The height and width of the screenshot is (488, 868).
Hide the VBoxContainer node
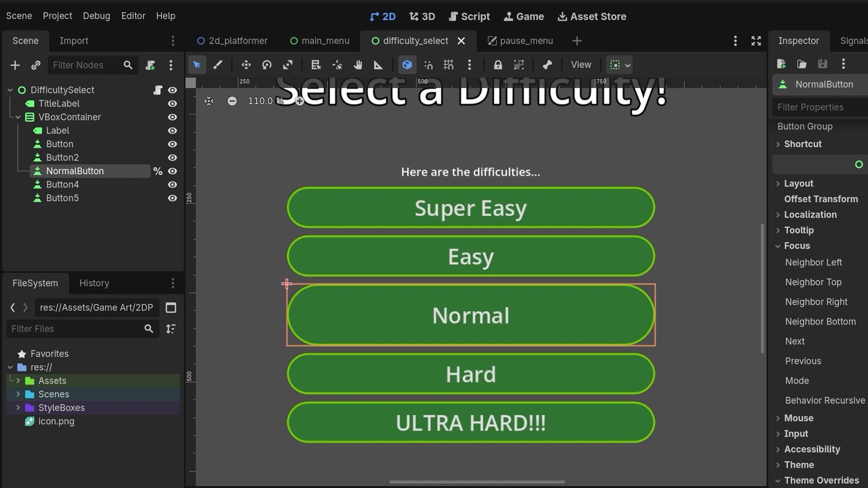172,117
